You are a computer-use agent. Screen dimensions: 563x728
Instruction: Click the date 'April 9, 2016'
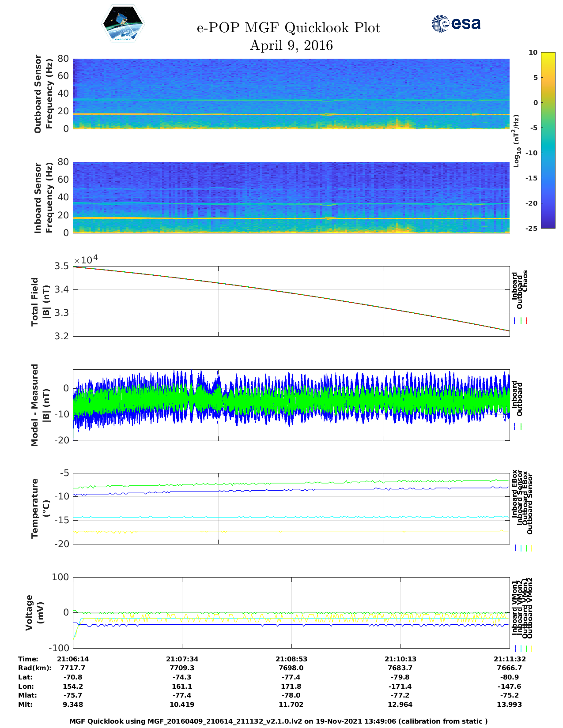tap(291, 45)
